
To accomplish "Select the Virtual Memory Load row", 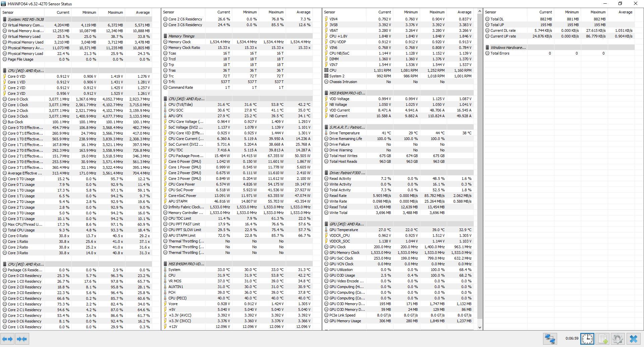I will click(77, 37).
